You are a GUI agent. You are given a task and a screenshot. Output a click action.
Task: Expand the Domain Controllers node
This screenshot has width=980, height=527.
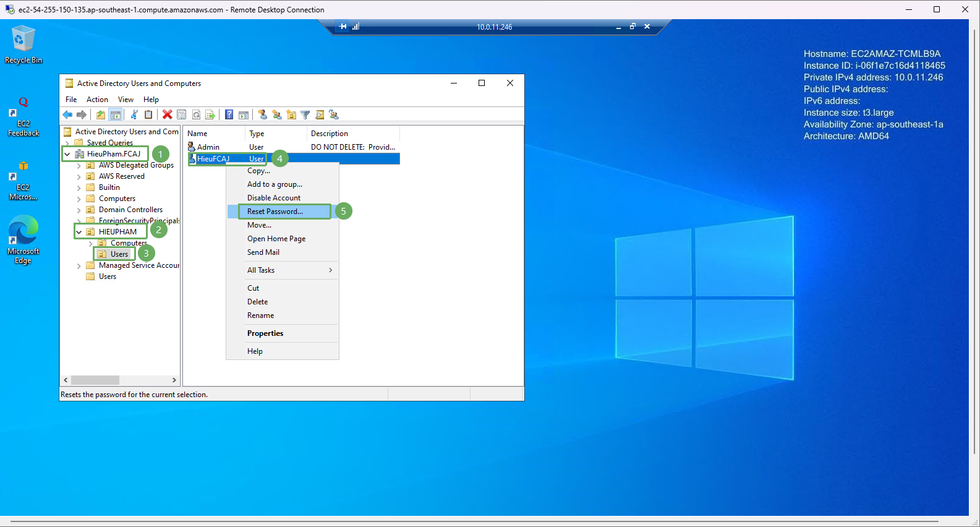79,210
